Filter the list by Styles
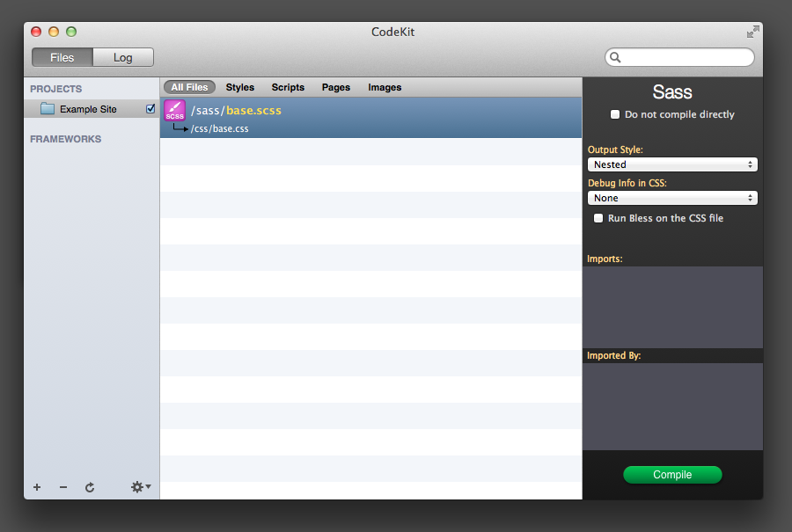This screenshot has width=792, height=532. (240, 87)
